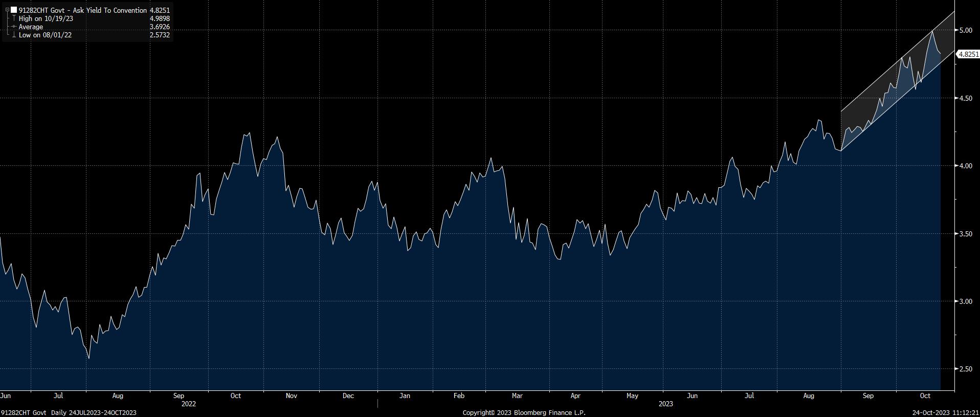Screen dimensions: 980x417
Task: Click the 'Average' legend row text
Action: (x=31, y=27)
